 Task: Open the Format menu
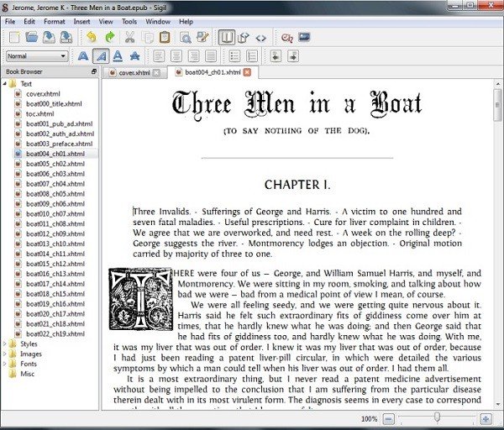(x=55, y=22)
